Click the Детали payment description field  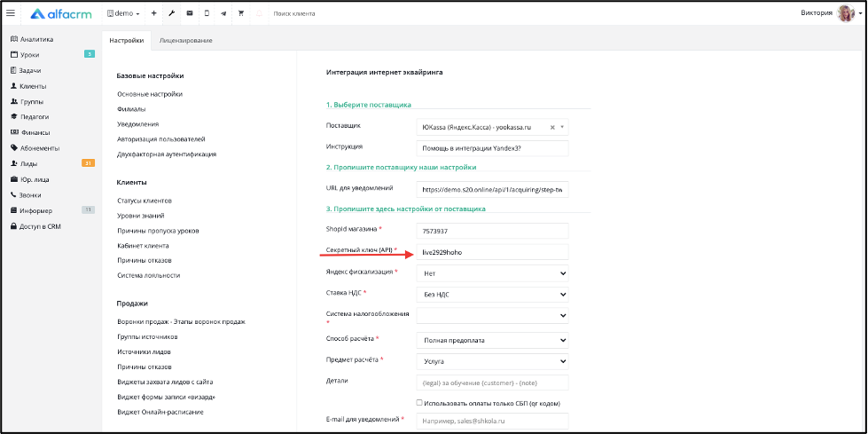(x=492, y=383)
